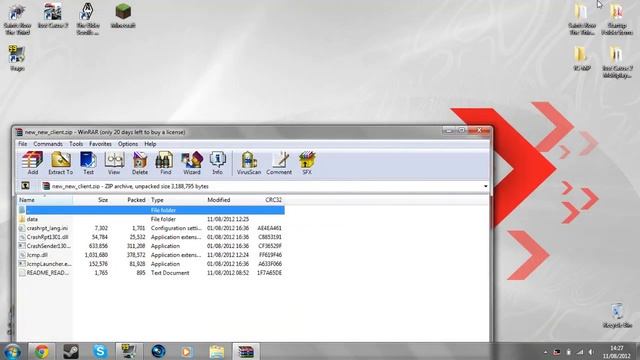Open the Favorites menu
Screen dimensions: 640x360
[100, 144]
